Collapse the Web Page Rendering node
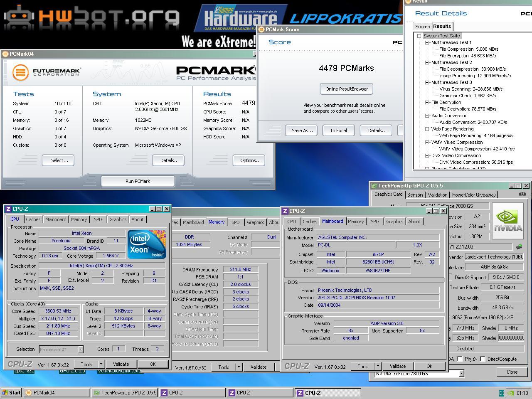The width and height of the screenshot is (532, 399). click(427, 129)
